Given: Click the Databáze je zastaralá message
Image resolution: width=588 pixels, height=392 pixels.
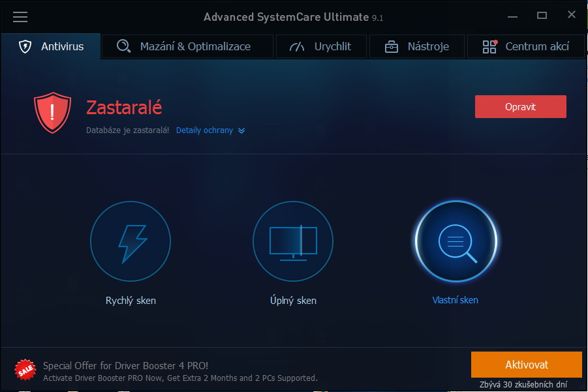Looking at the screenshot, I should [x=127, y=130].
